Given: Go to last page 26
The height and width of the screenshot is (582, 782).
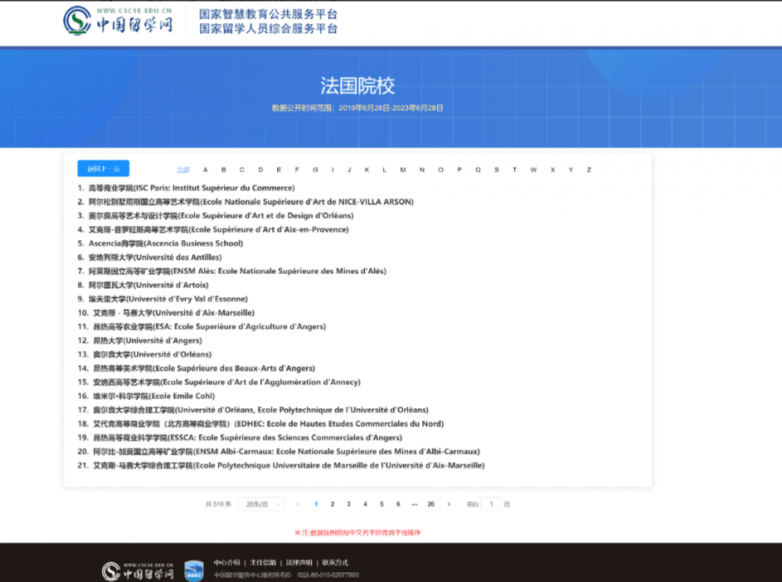Looking at the screenshot, I should 431,505.
